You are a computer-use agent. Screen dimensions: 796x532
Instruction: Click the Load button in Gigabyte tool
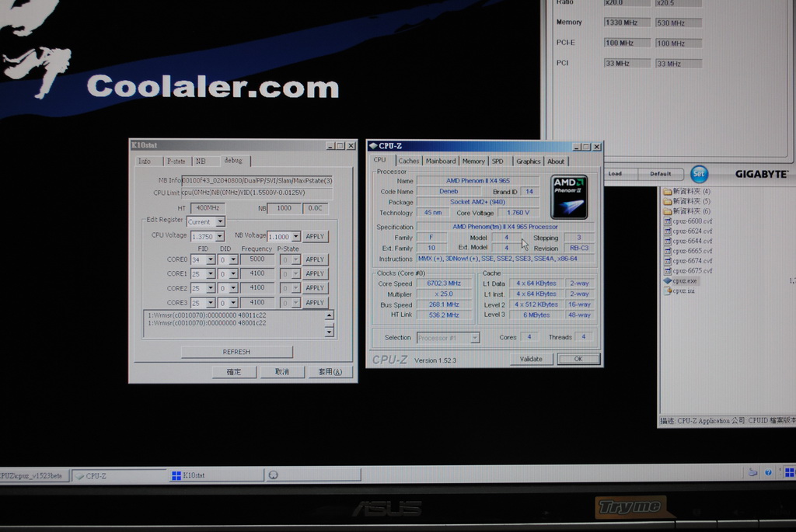pyautogui.click(x=616, y=174)
